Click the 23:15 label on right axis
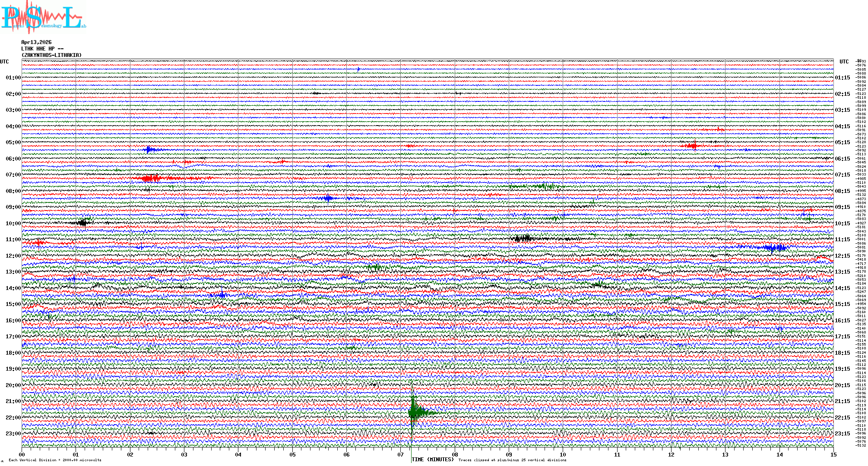The width and height of the screenshot is (868, 466). coord(843,434)
